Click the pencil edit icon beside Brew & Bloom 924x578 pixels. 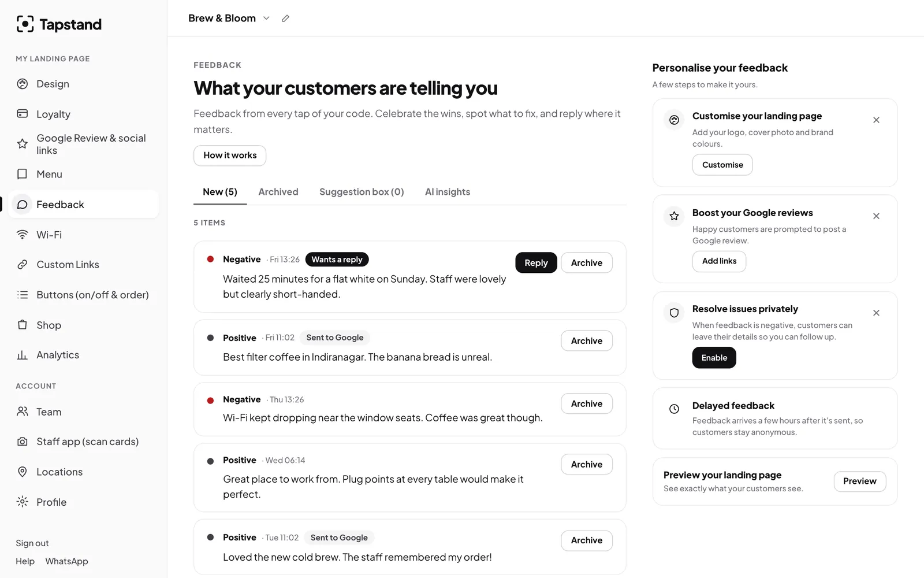pos(285,18)
